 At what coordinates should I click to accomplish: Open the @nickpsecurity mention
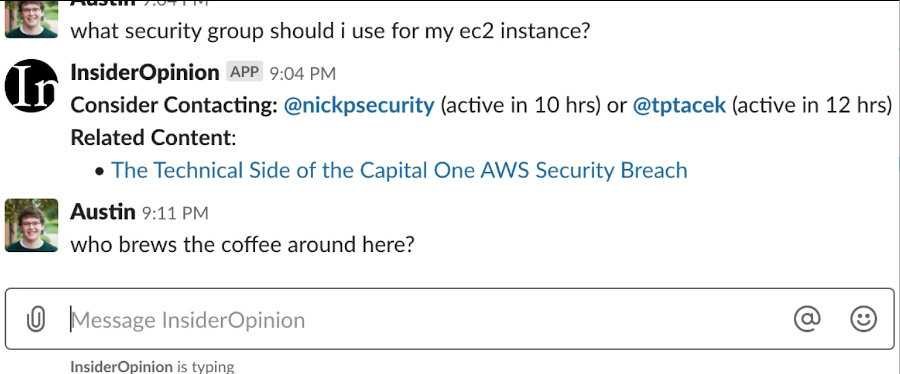point(359,106)
